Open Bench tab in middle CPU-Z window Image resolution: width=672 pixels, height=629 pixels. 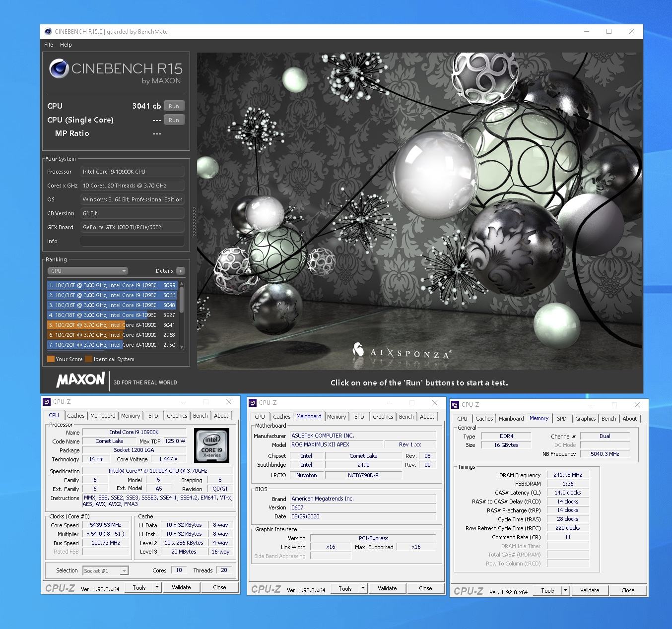tap(406, 417)
